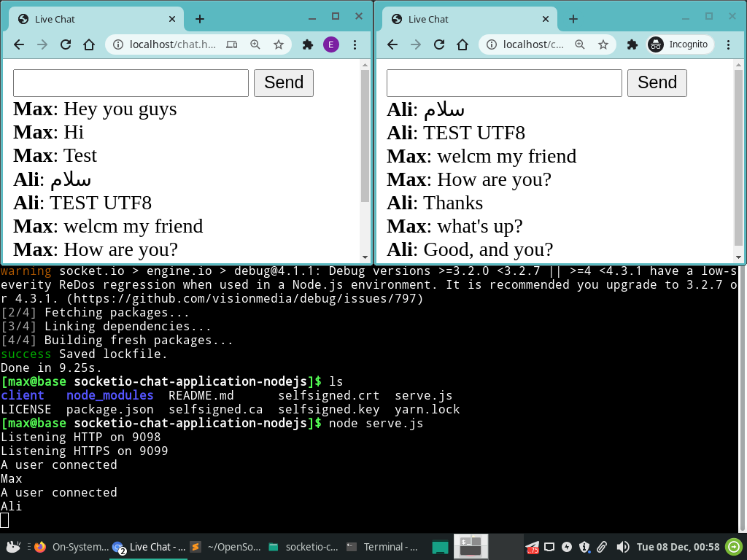Click the extensions puzzle icon in left browser
747x560 pixels.
307,44
